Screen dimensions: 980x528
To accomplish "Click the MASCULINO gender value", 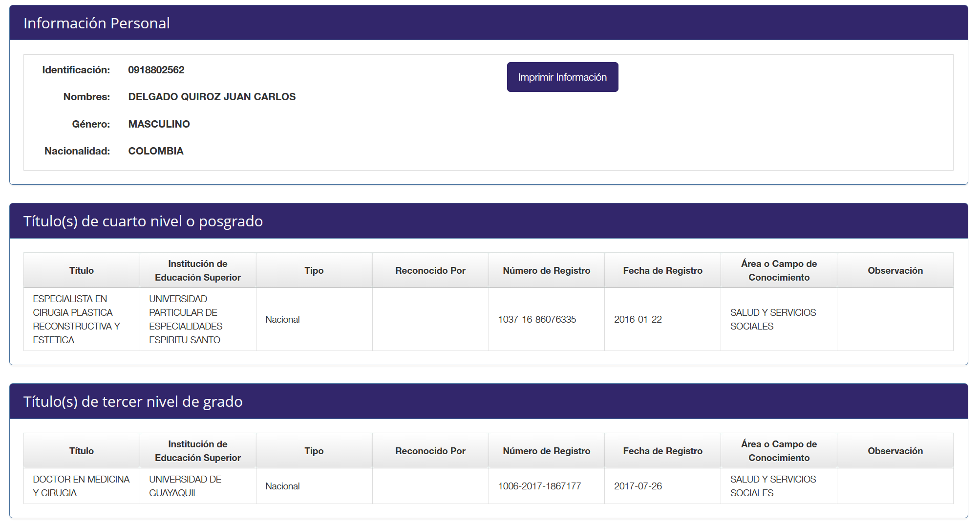I will pos(159,124).
